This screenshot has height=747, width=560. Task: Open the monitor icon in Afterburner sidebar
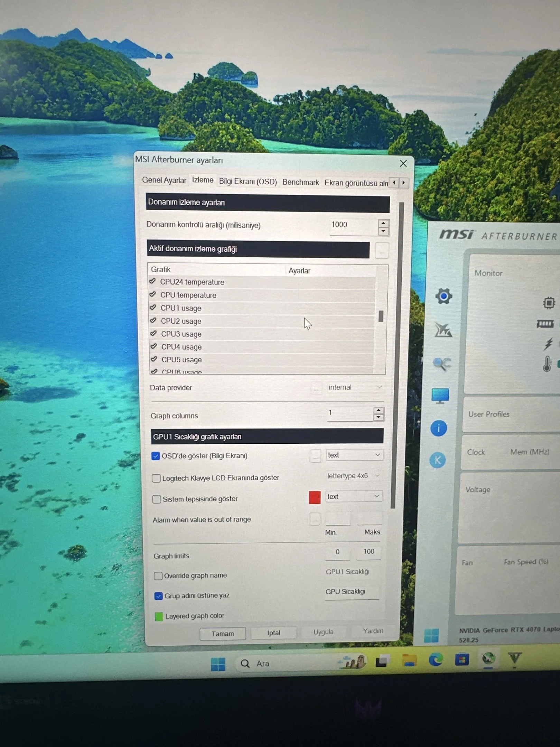tap(440, 396)
